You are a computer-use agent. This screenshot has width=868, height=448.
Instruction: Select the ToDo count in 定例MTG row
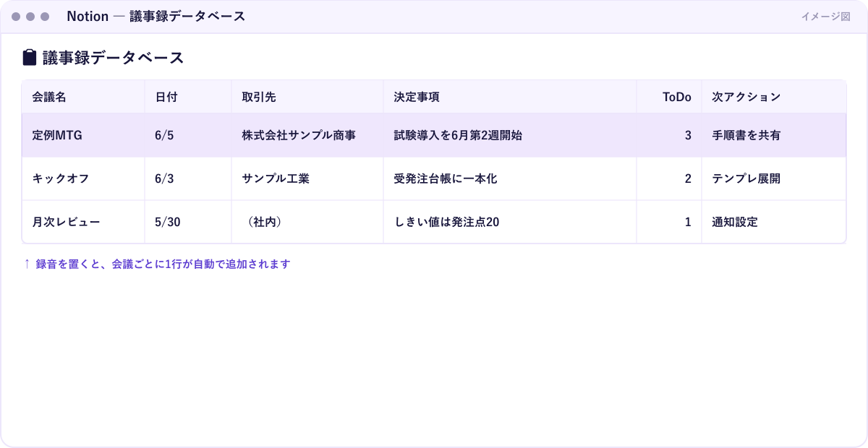669,135
